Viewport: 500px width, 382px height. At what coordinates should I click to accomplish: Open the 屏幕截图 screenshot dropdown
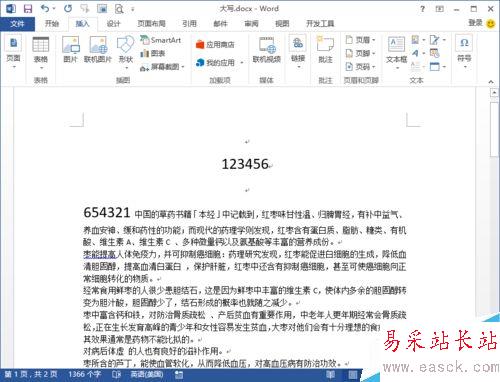pos(162,67)
